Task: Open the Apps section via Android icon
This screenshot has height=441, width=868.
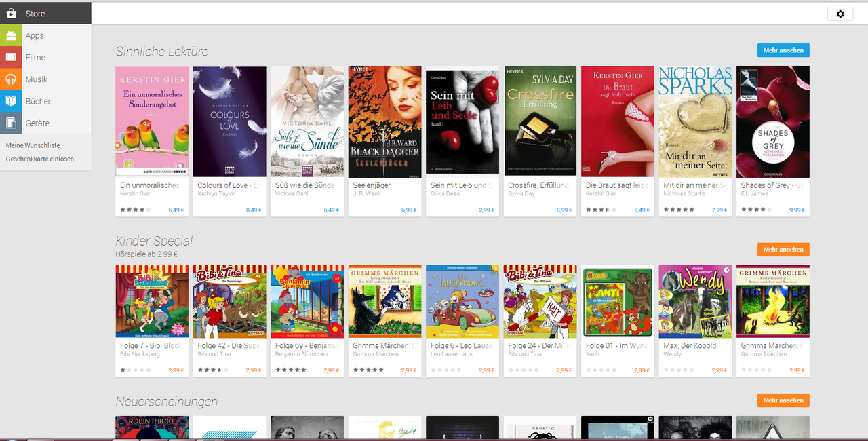Action: 11,35
